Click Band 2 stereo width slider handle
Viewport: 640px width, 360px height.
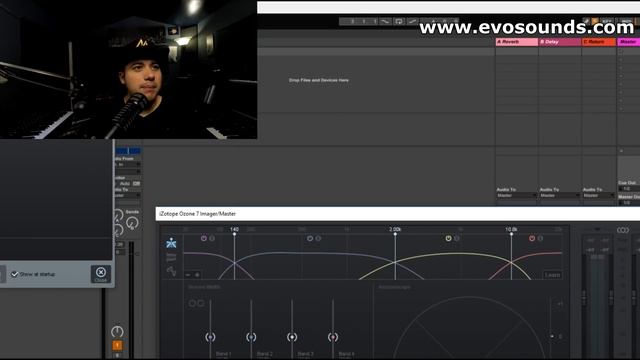point(251,337)
